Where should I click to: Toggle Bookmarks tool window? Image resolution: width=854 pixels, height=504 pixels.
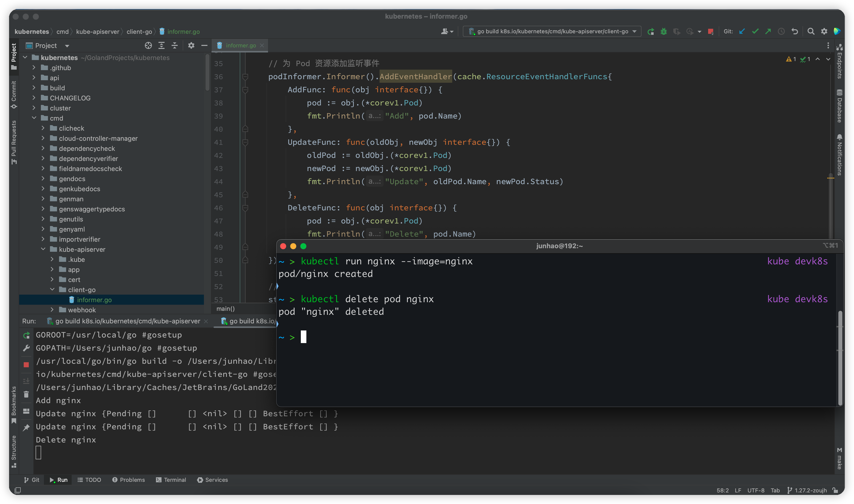tap(14, 405)
